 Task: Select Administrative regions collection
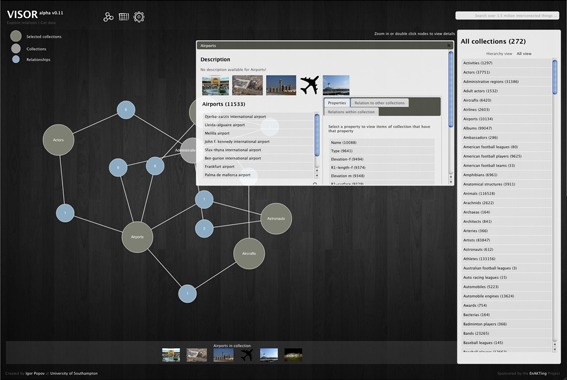[506, 82]
